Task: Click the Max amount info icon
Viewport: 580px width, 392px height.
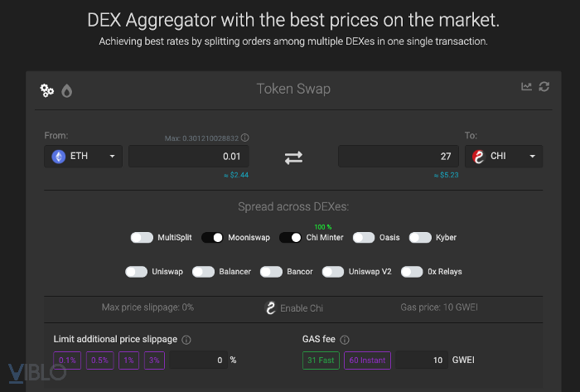Action: [x=245, y=138]
